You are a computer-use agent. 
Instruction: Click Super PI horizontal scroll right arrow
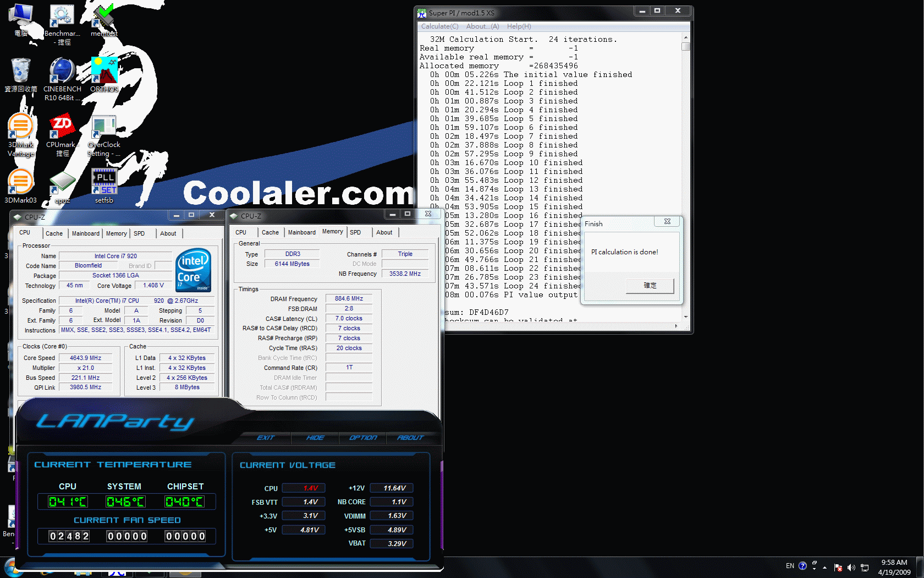click(x=676, y=326)
